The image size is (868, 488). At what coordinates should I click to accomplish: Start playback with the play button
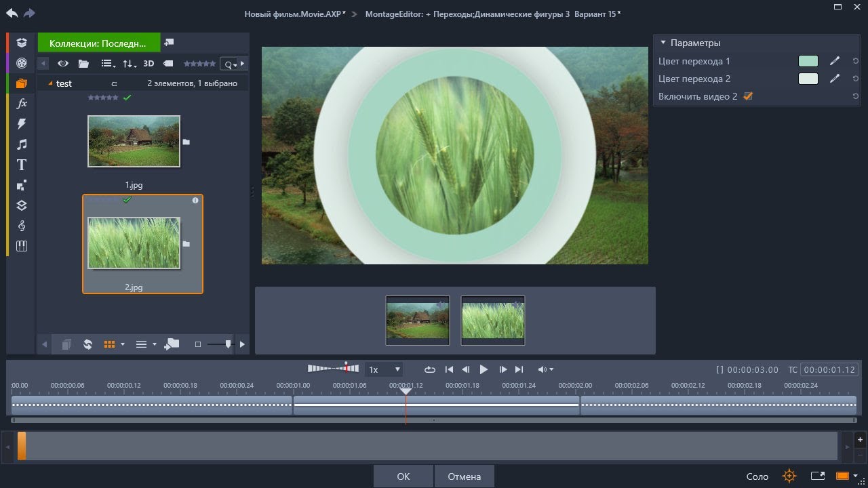click(484, 369)
